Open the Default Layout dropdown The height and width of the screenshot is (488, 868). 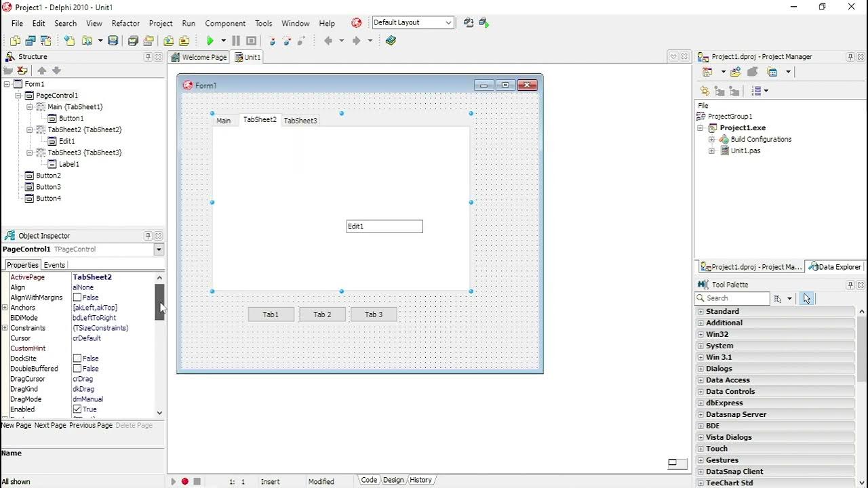coord(448,22)
